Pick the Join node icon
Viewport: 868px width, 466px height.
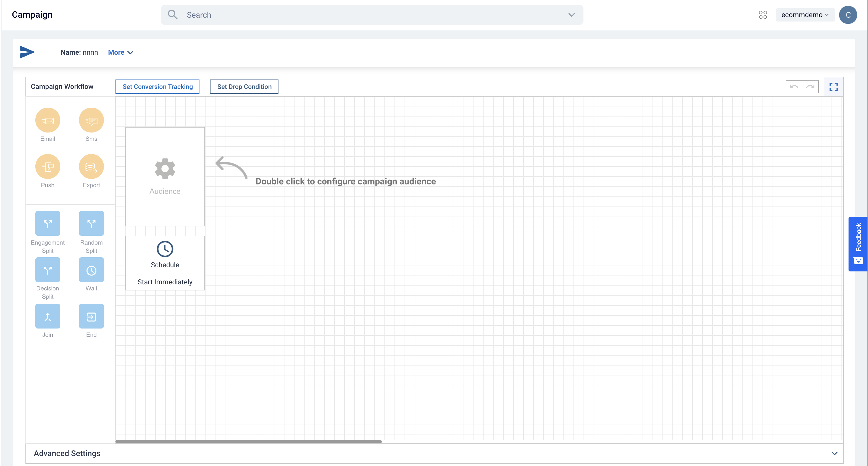48,316
